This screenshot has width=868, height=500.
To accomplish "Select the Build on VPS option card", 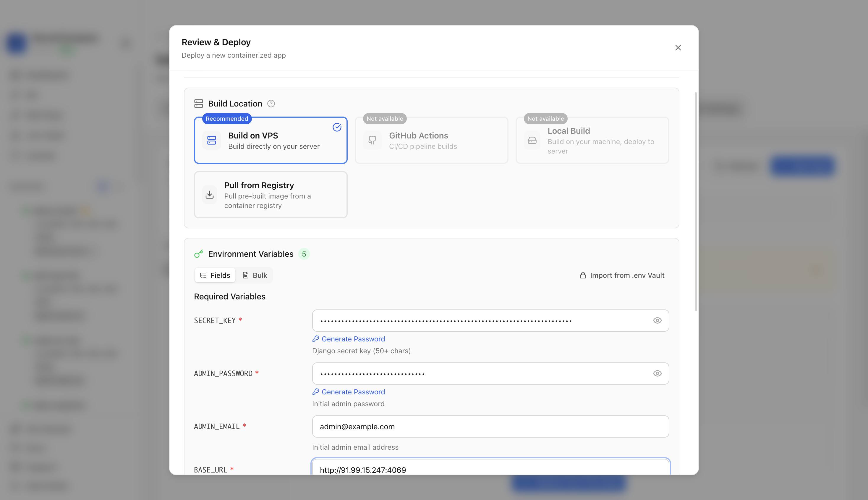I will (x=271, y=141).
